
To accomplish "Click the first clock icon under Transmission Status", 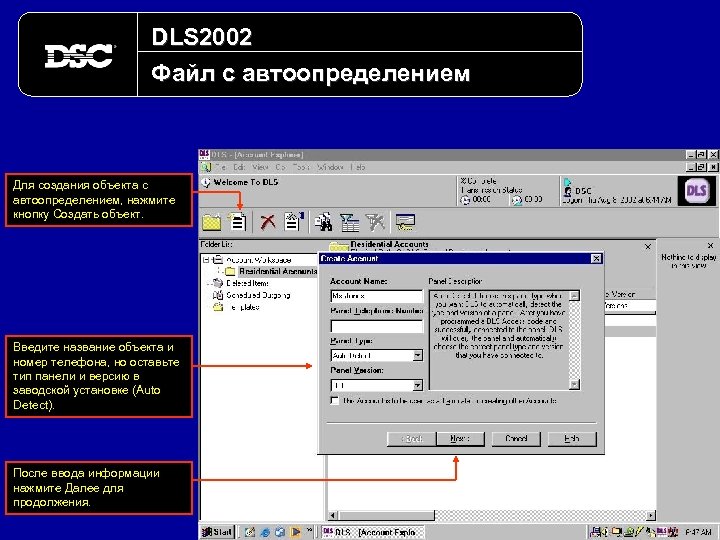I will tap(466, 200).
